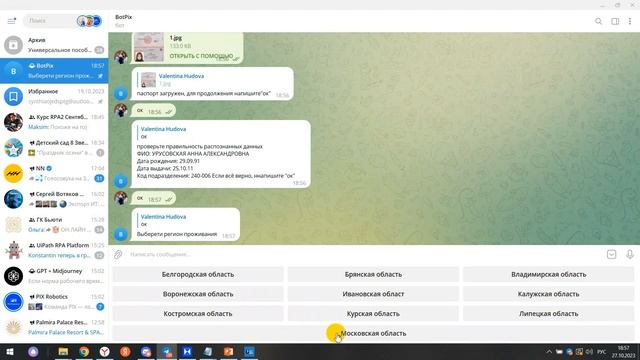The image size is (640, 360).
Task: Expand hidden system tray icons chevron
Action: click(549, 351)
